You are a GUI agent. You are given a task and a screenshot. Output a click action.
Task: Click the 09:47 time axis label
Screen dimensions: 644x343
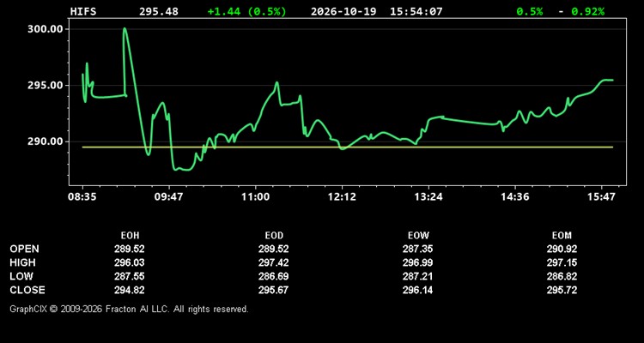[x=168, y=197]
